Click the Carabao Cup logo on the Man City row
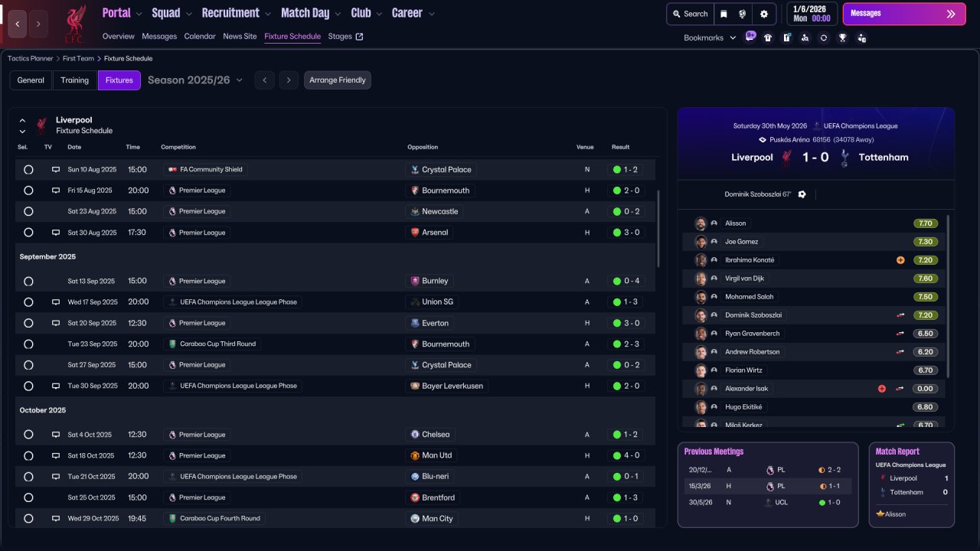 (172, 518)
